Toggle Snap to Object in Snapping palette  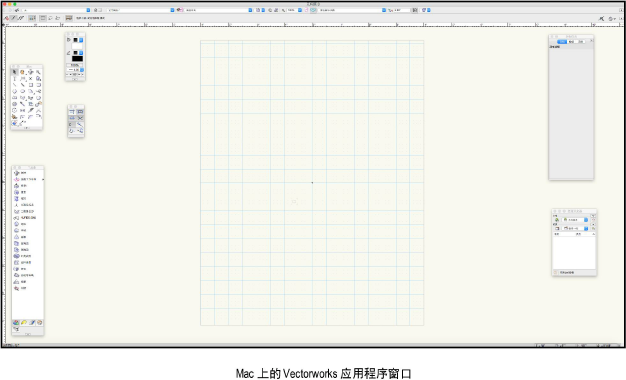80,112
